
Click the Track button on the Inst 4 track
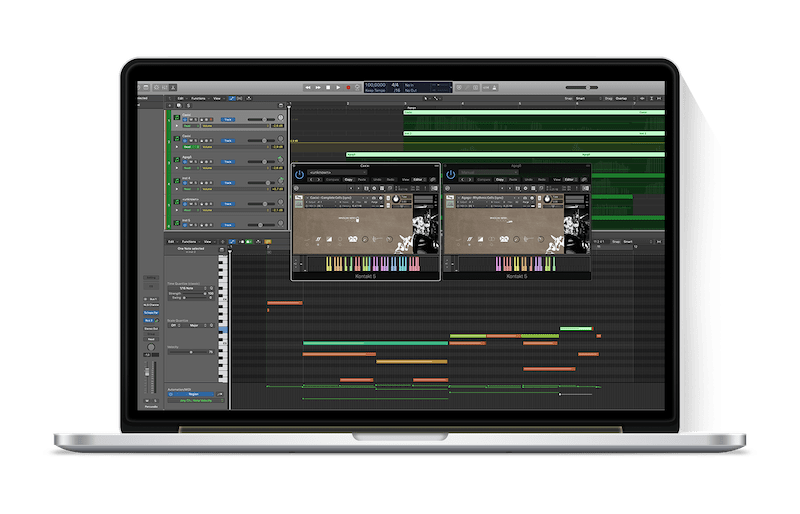[x=228, y=183]
